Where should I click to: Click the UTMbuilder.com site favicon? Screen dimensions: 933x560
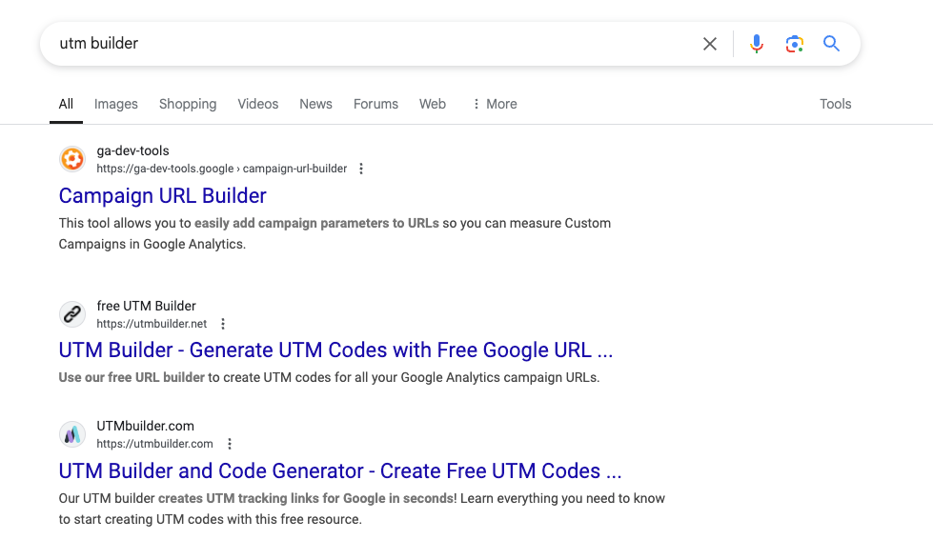click(72, 434)
